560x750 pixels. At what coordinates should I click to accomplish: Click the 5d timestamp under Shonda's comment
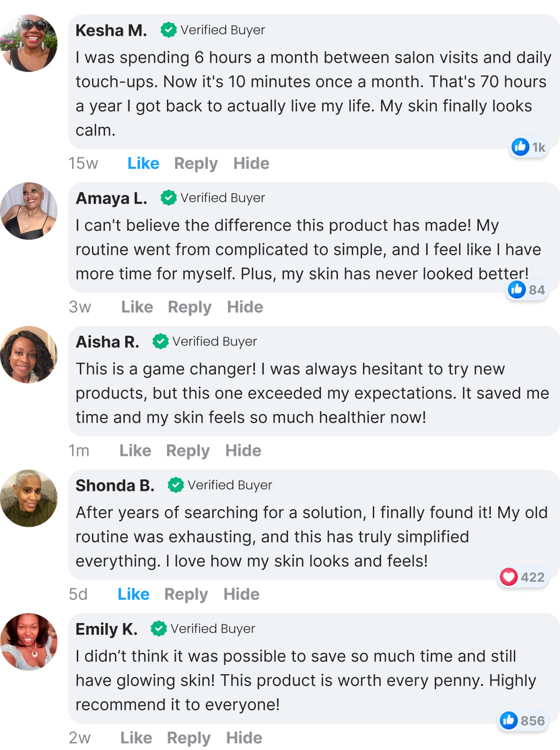tap(76, 594)
